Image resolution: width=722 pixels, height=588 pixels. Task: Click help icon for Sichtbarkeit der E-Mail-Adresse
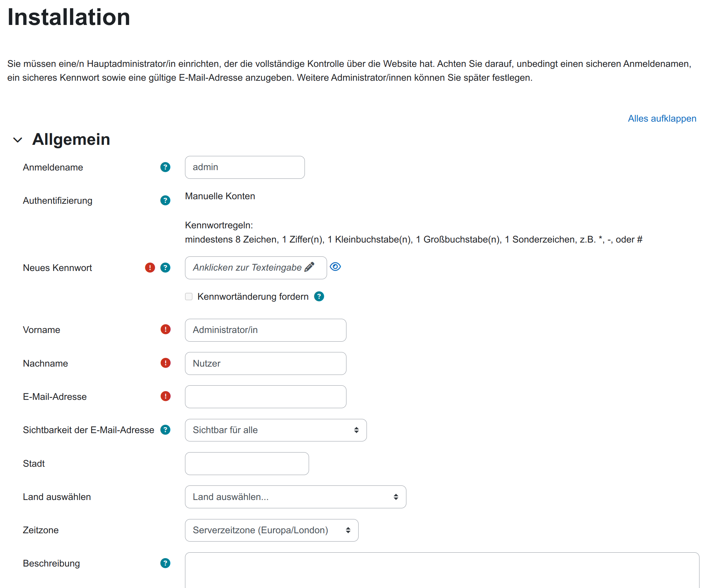click(165, 430)
